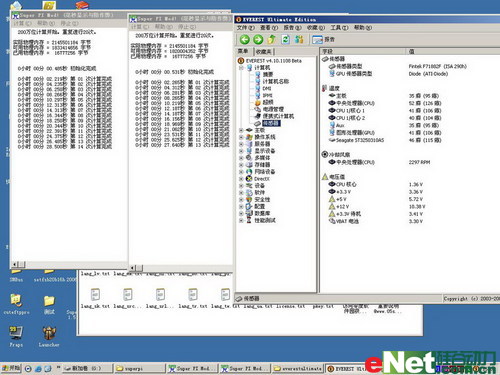The height and width of the screenshot is (375, 500).
Task: Click the Up level arrow icon
Action: tap(272, 40)
